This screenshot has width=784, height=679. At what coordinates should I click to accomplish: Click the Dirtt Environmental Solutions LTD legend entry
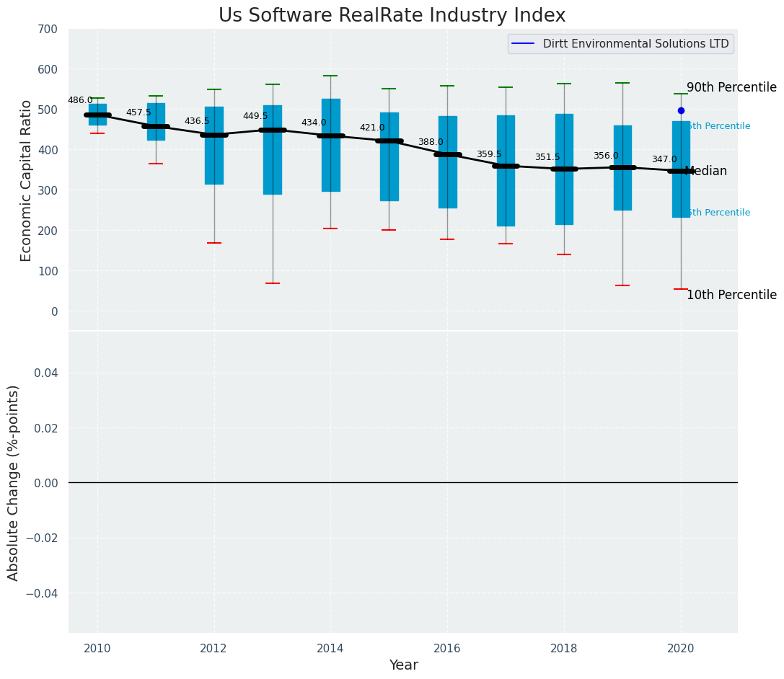[x=620, y=44]
